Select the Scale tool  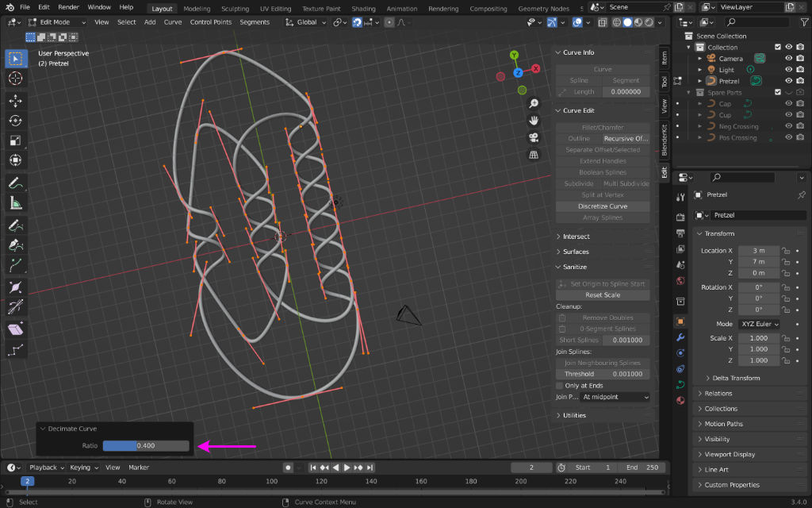[x=15, y=140]
